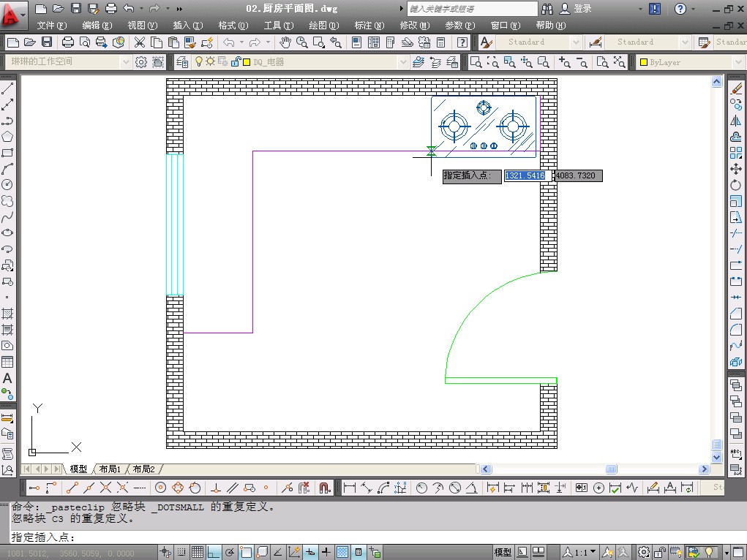Toggle Ortho mode in status bar
The image size is (747, 560).
tap(214, 553)
